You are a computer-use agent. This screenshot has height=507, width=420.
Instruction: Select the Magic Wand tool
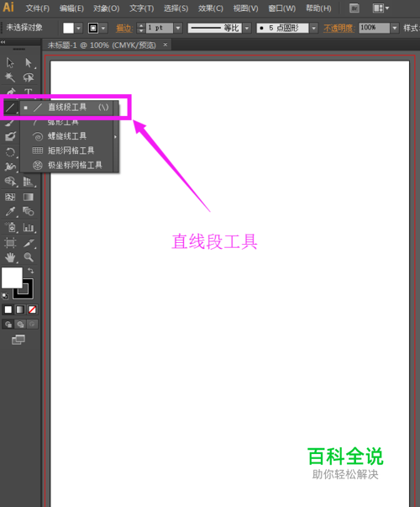(x=10, y=77)
